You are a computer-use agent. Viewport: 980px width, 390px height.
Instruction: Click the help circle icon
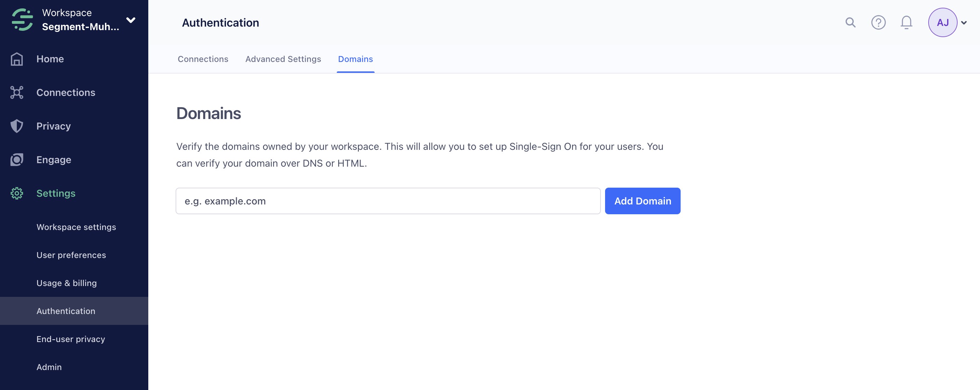point(878,22)
